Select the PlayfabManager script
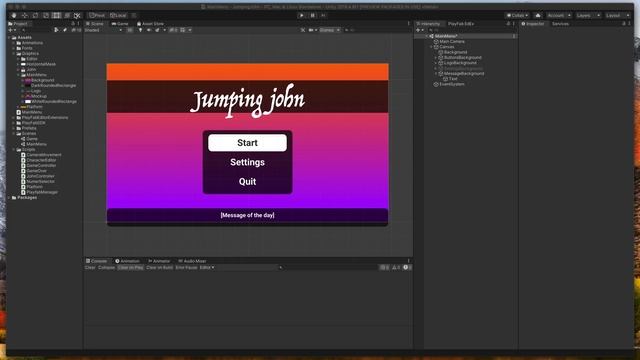Viewport: 640px width, 360px height. (x=40, y=192)
